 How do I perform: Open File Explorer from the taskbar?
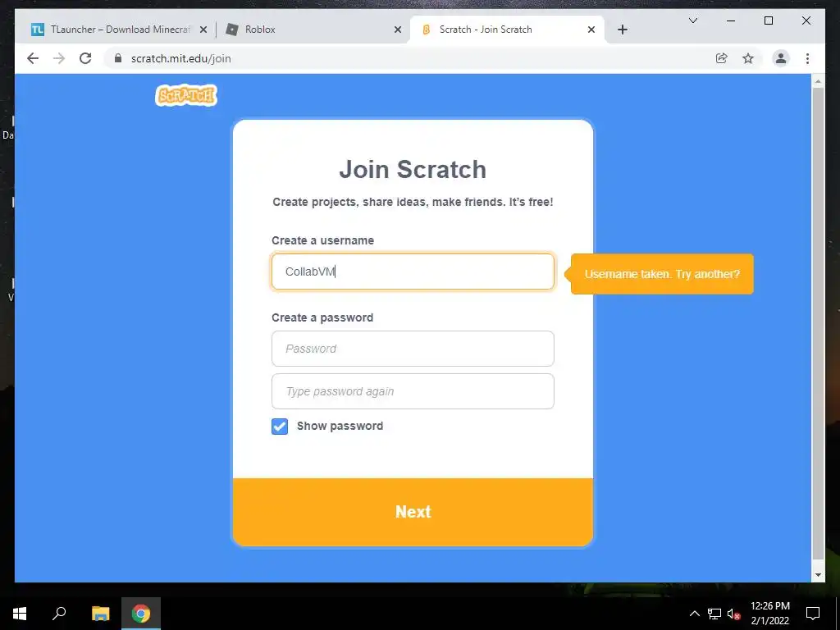pos(100,614)
